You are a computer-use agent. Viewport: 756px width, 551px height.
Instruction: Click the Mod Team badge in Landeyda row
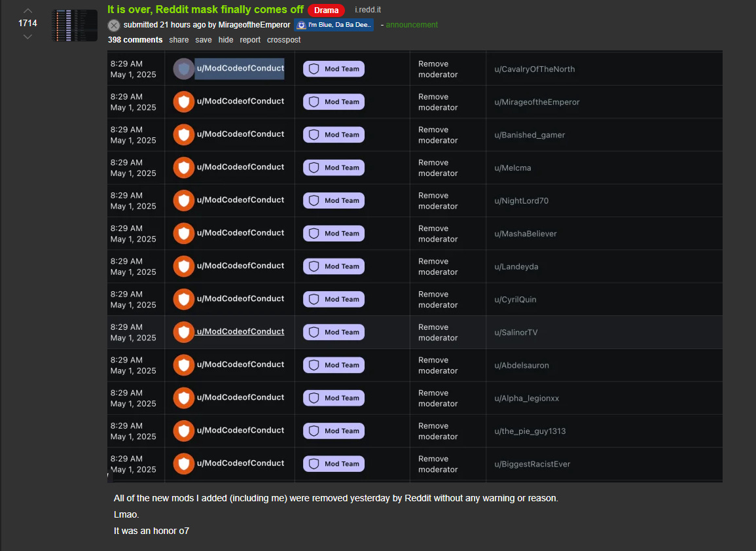pos(334,266)
